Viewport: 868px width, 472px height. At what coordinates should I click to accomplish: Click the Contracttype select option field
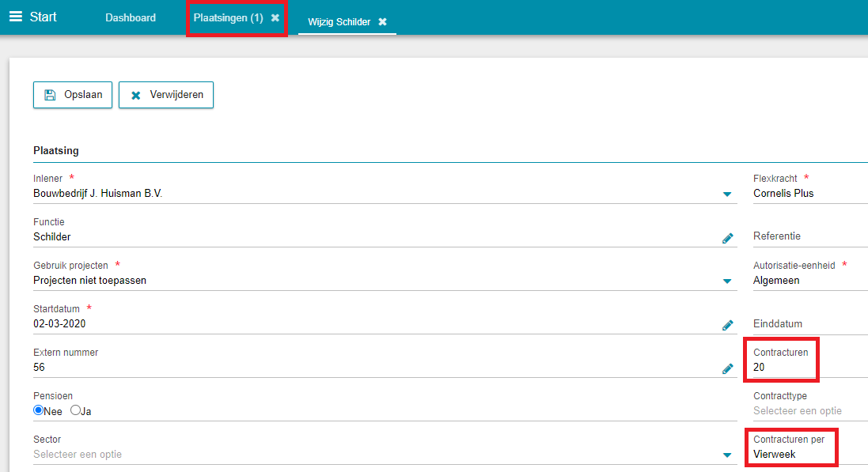coord(798,411)
